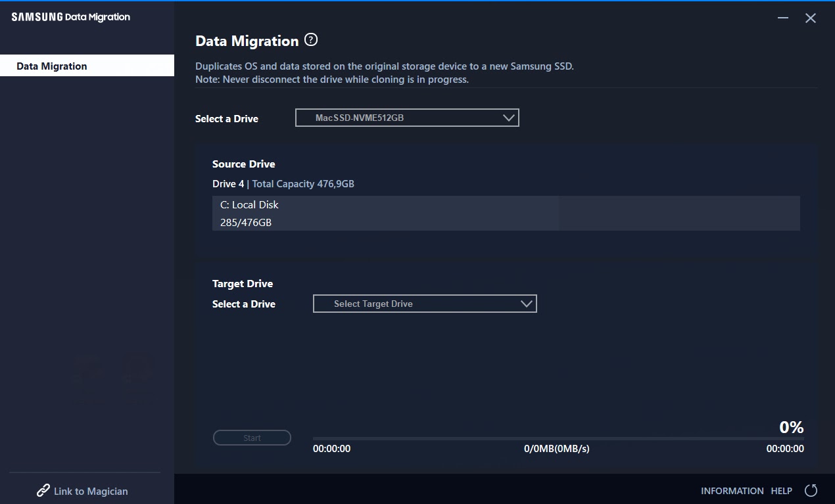Expand target drive list using chevron arrow
Screen dimensions: 835x504
pos(526,304)
